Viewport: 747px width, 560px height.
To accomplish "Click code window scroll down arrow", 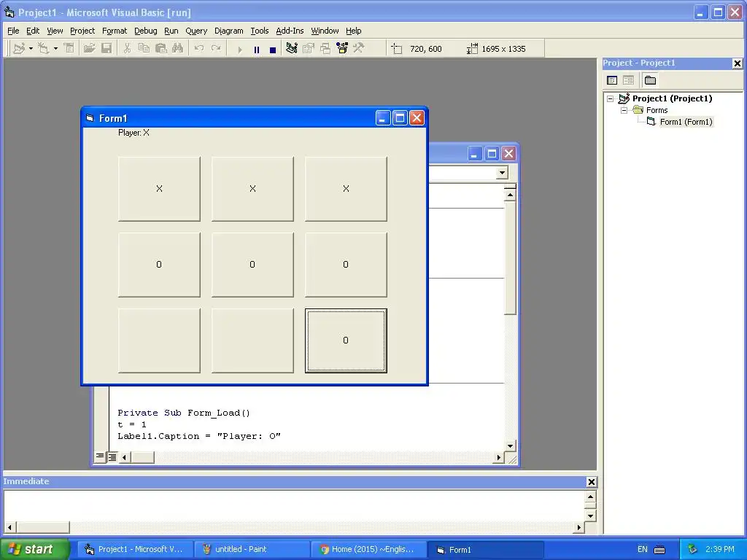I will (510, 446).
